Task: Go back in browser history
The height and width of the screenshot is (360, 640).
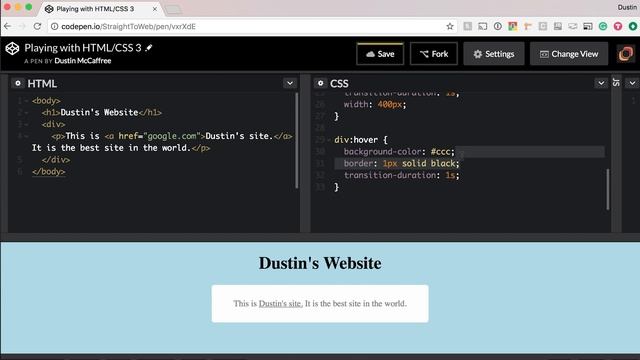Action: pyautogui.click(x=8, y=27)
